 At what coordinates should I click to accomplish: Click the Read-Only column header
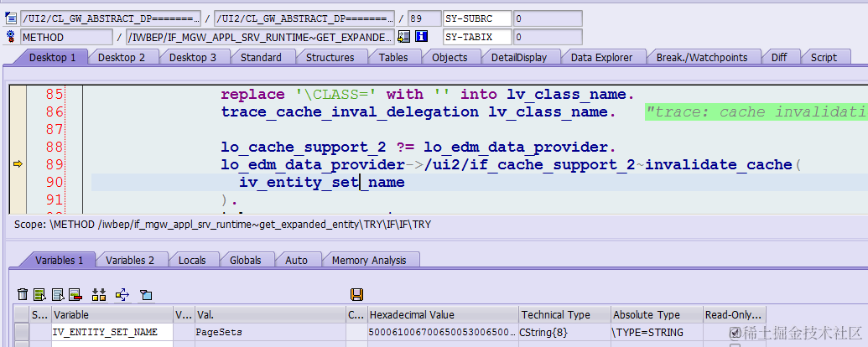tap(735, 314)
